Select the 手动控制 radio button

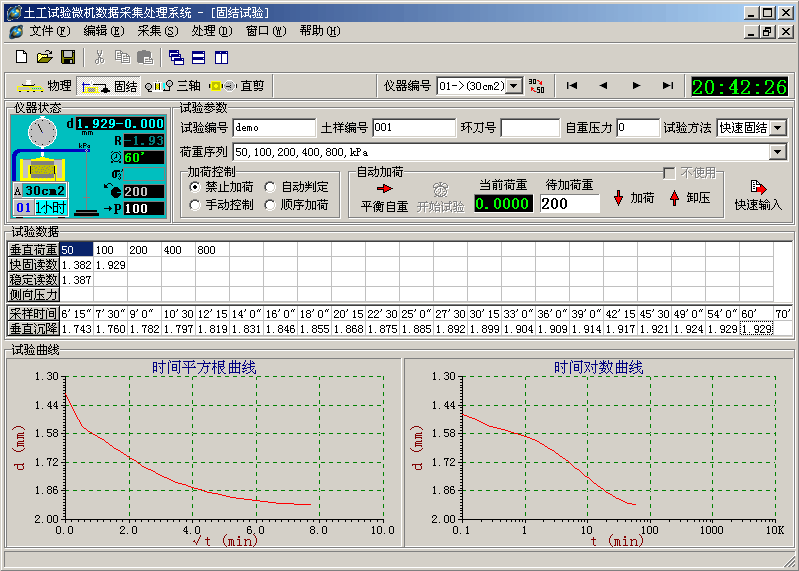click(x=196, y=205)
